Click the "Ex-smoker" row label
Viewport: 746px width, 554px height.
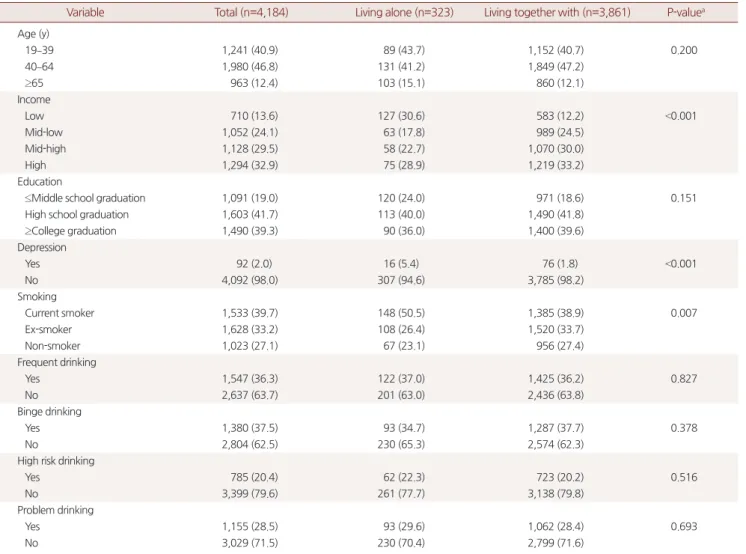[x=48, y=329]
